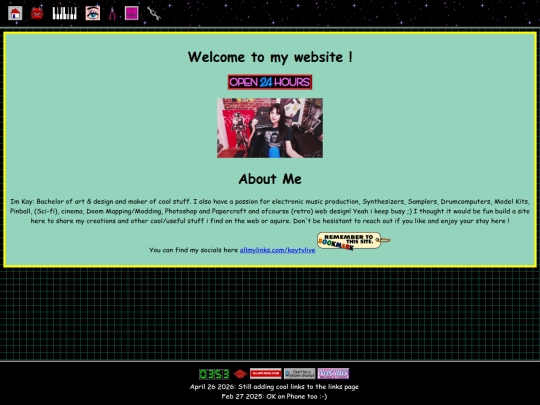
Task: Click the purple footer banner badge
Action: [x=333, y=374]
